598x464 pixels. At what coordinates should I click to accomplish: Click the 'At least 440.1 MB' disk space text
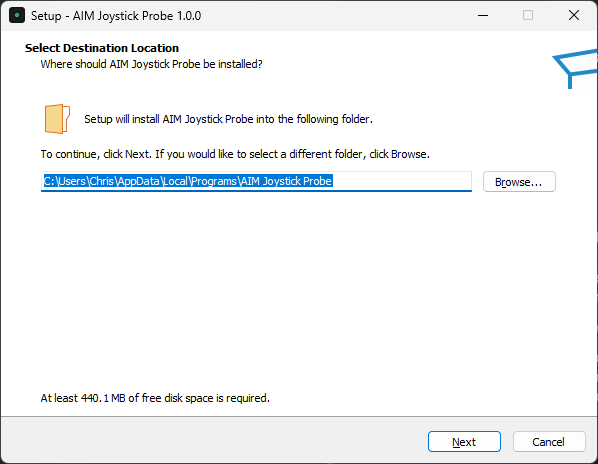coord(155,398)
